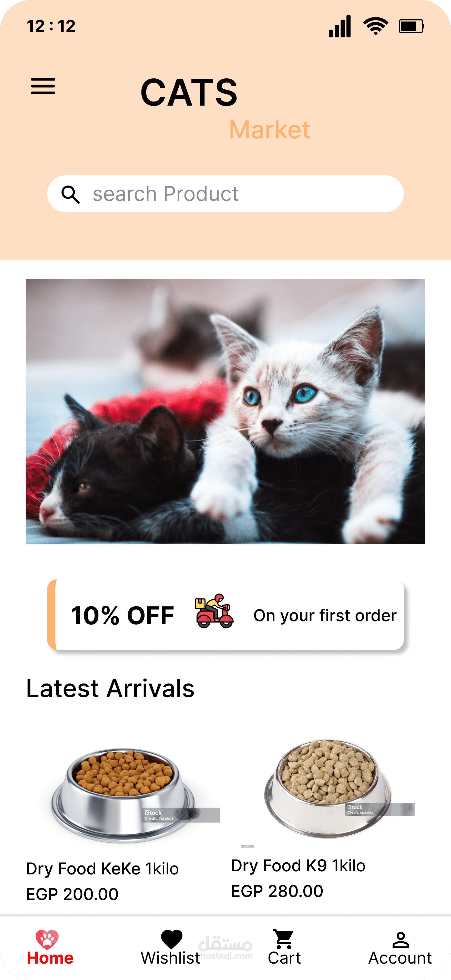451x980 pixels.
Task: Tap the cellular signal icon
Action: (x=340, y=26)
